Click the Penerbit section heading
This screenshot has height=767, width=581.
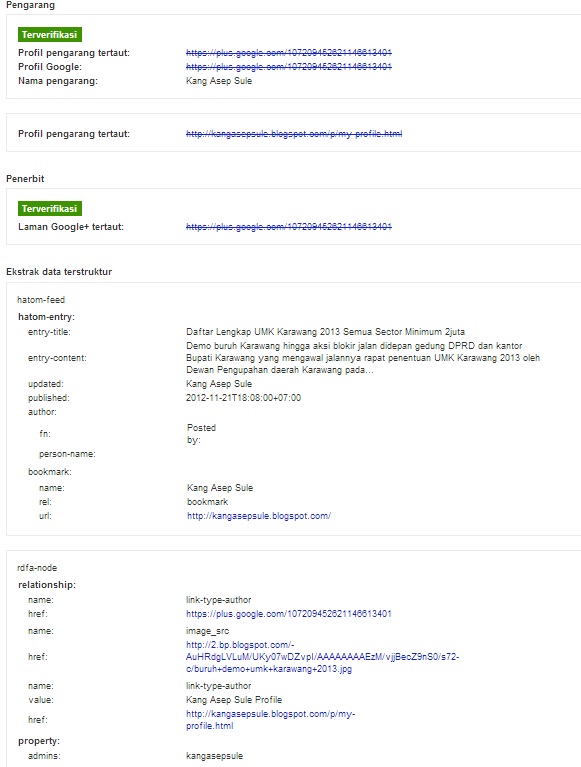point(25,179)
